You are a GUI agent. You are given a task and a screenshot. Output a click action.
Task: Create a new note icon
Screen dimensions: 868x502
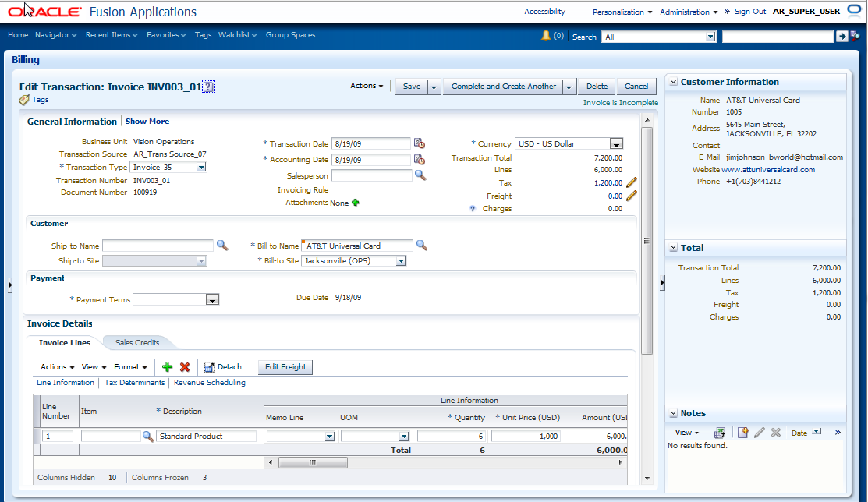743,433
